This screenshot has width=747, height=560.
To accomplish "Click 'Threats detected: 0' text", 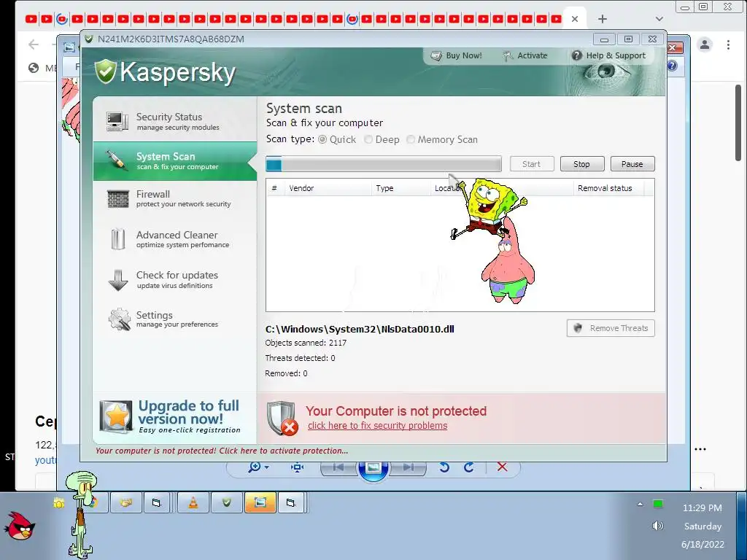I will pos(300,358).
